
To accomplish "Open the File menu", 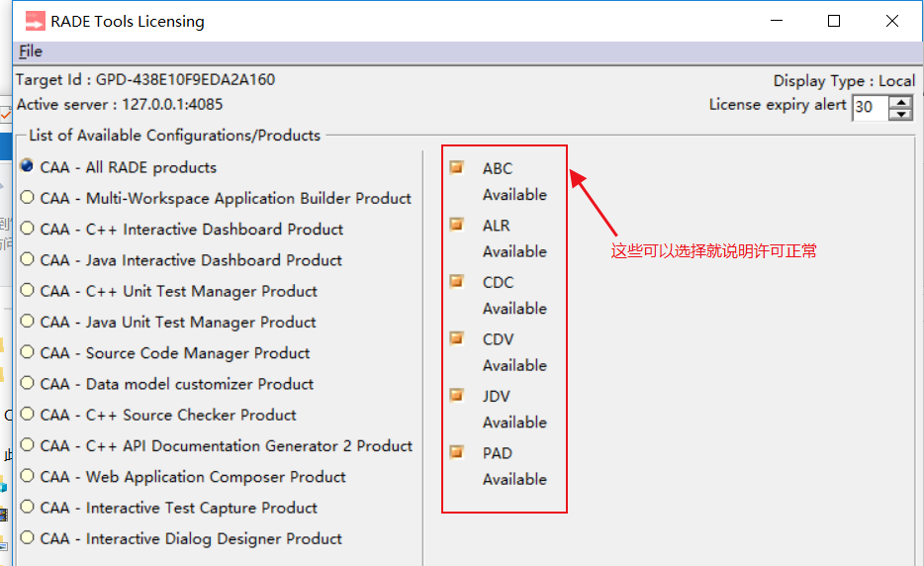I will (x=31, y=51).
